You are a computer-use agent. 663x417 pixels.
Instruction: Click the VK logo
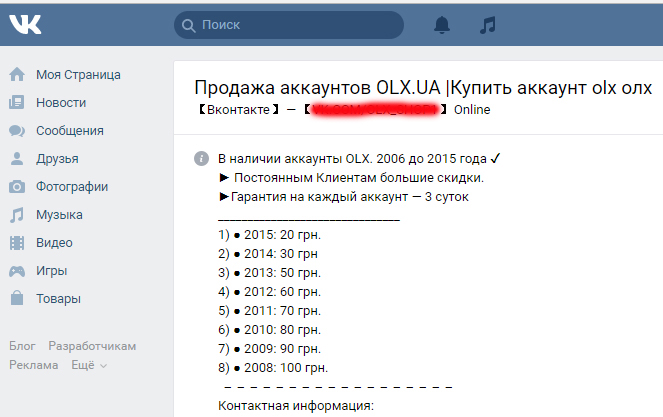click(25, 25)
